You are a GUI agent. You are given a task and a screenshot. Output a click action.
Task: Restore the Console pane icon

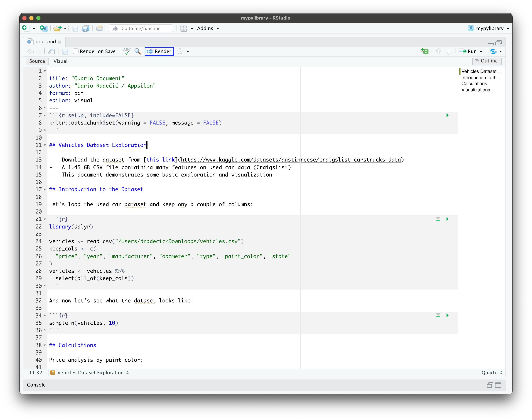tap(490, 385)
